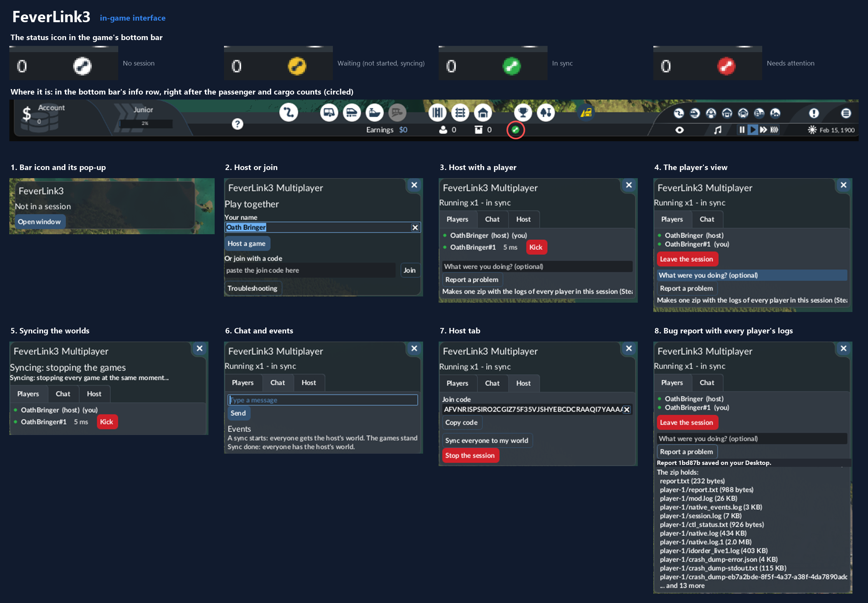Click the Junior level progress bar

click(145, 123)
